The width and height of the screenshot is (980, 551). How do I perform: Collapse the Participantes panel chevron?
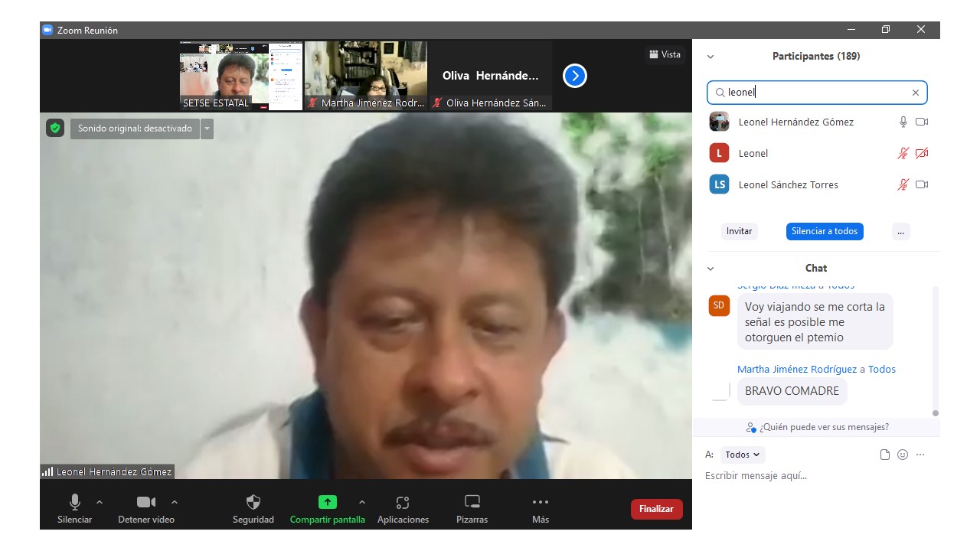[710, 57]
